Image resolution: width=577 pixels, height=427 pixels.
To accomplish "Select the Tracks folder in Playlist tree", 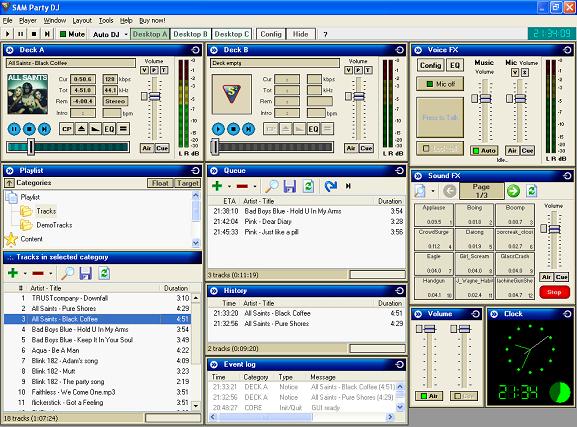I will 46,211.
